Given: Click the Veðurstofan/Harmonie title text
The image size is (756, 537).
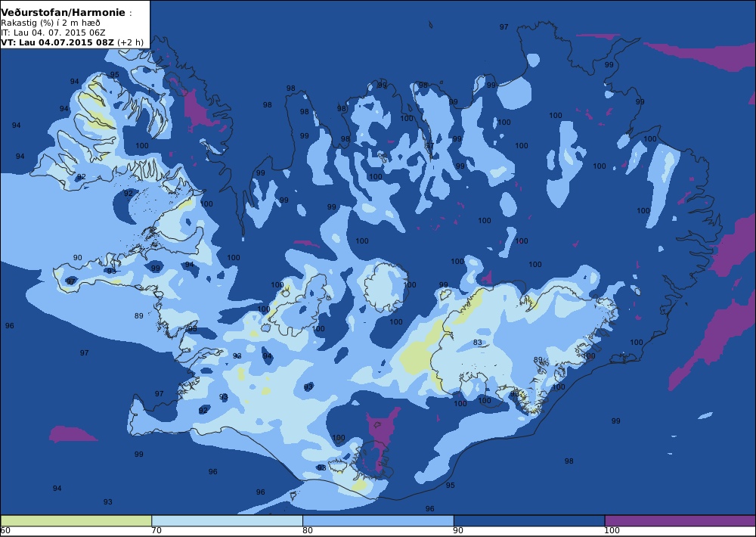Looking at the screenshot, I should pyautogui.click(x=63, y=13).
